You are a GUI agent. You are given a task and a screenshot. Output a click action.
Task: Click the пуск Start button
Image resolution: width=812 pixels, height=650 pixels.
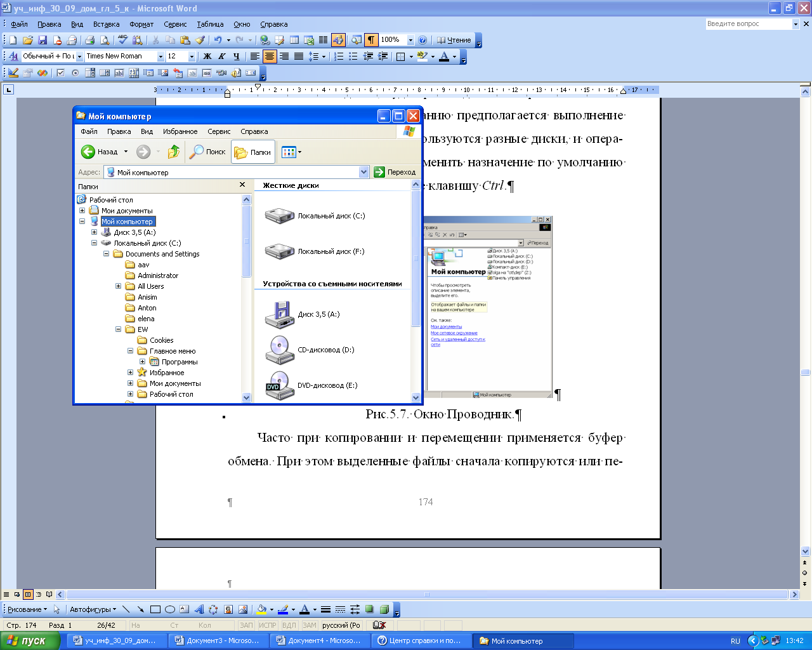click(x=31, y=641)
